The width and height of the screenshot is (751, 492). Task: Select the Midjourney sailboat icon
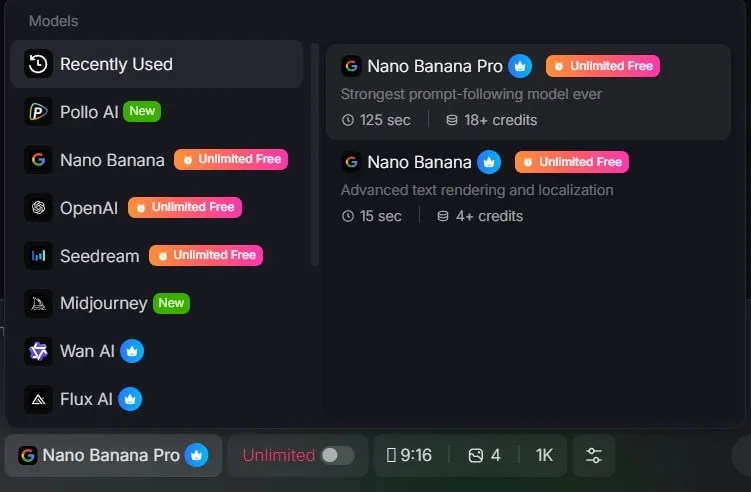tap(38, 303)
